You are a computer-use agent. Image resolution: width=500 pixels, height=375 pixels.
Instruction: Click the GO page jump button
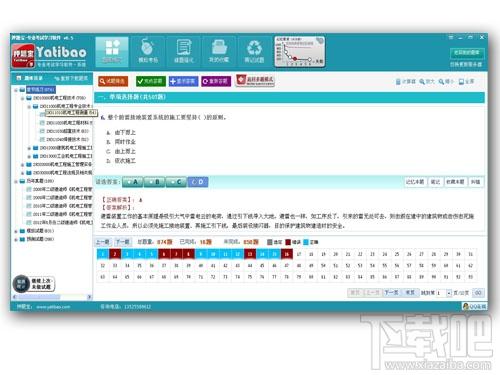(478, 293)
